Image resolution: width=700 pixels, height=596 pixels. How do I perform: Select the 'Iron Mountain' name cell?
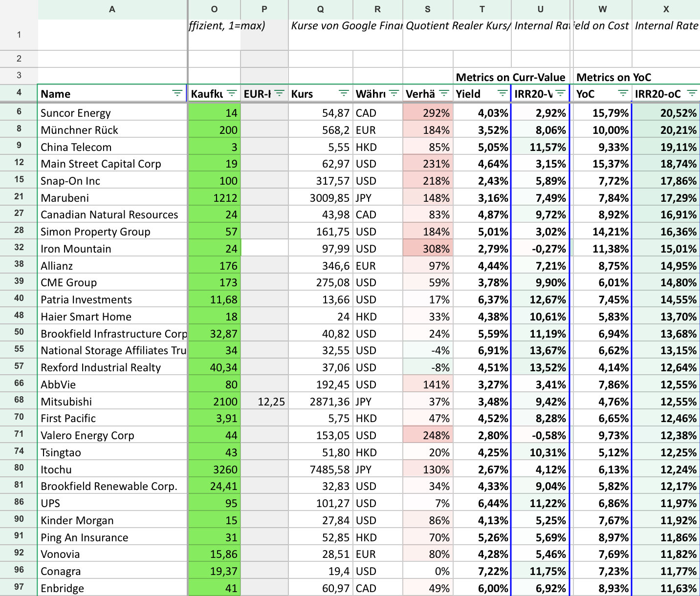(112, 249)
